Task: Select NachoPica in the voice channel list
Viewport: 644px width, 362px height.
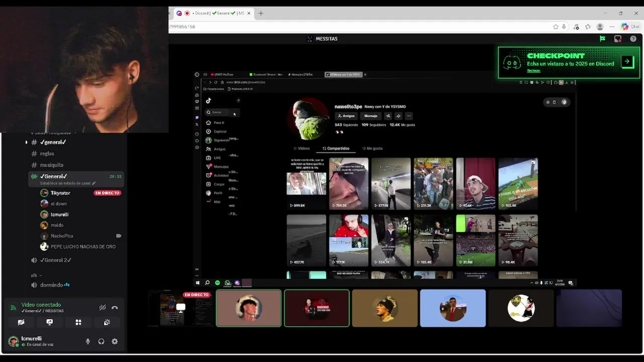Action: [62, 236]
